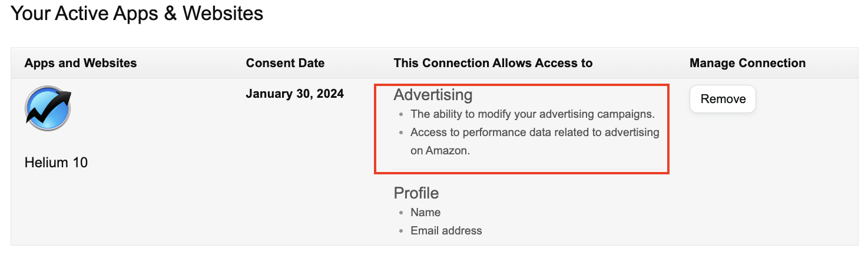Screen dimensions: 868x258
Task: Select This Connection Allows Access to header
Action: tap(493, 63)
